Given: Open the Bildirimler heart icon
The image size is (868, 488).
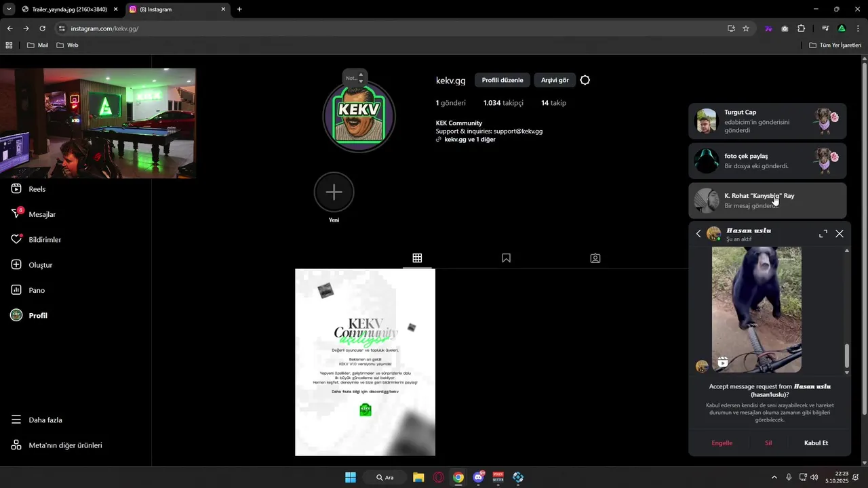Looking at the screenshot, I should pos(17,239).
